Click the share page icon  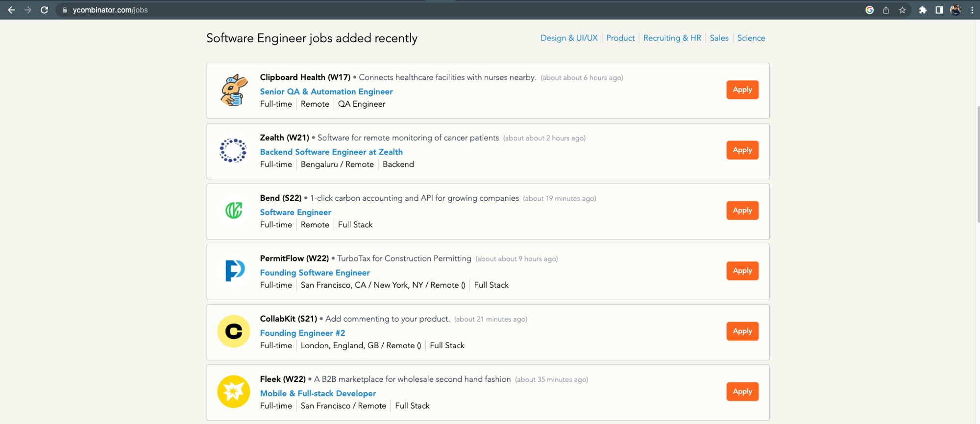coord(886,10)
